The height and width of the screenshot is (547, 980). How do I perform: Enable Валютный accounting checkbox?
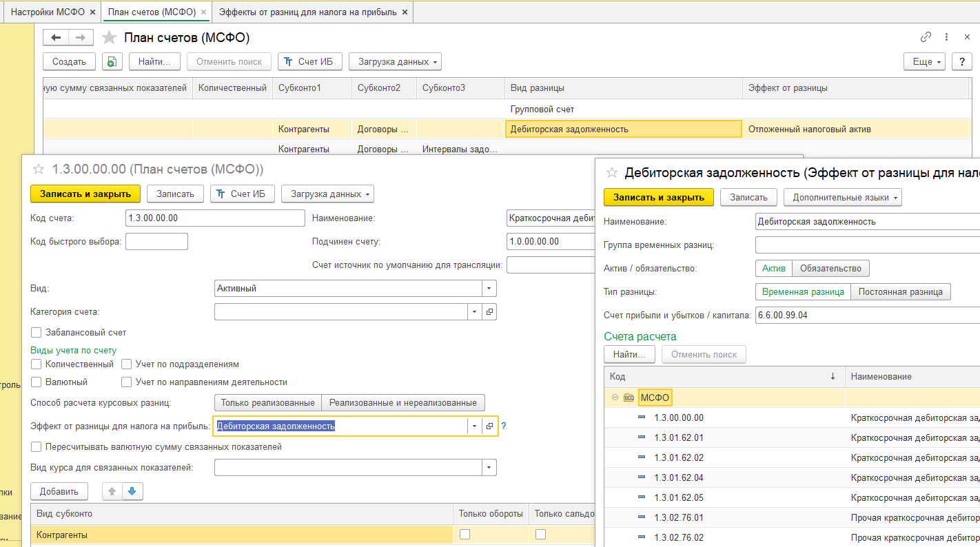click(37, 382)
